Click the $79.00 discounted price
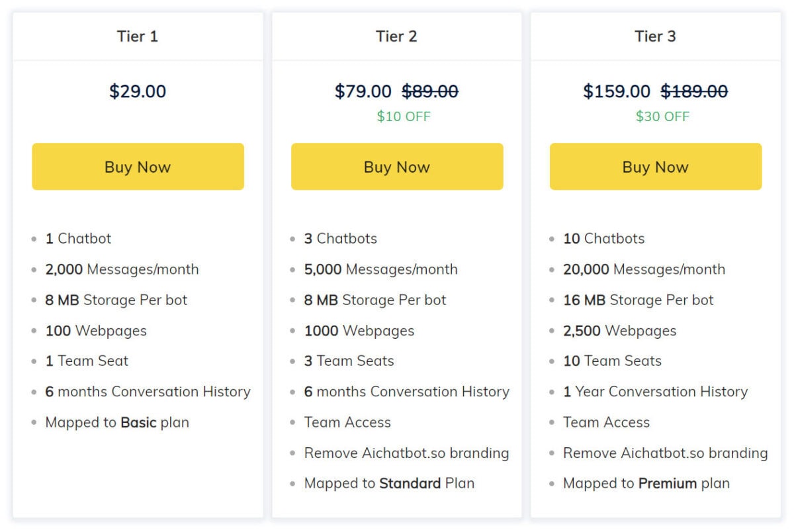 point(363,91)
